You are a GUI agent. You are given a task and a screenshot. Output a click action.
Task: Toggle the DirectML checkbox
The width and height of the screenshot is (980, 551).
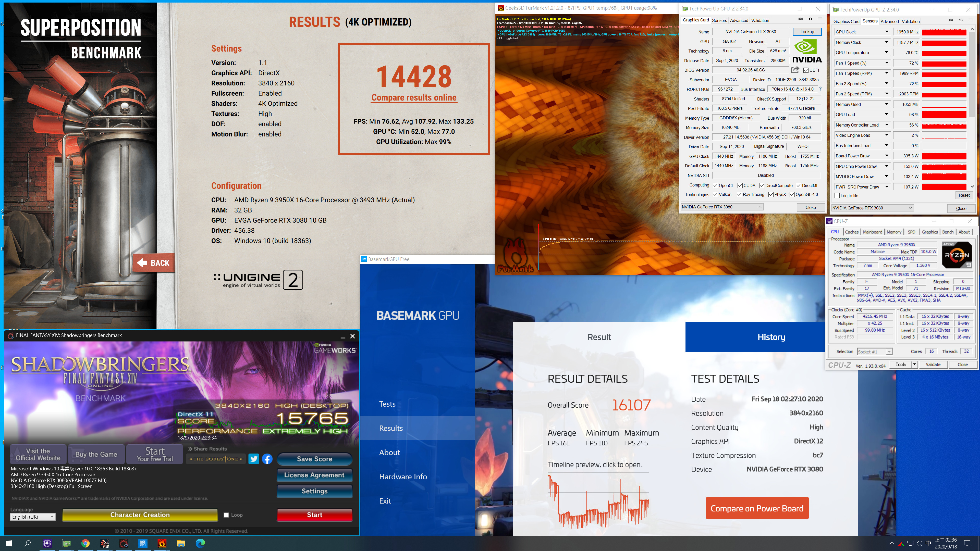tap(799, 185)
